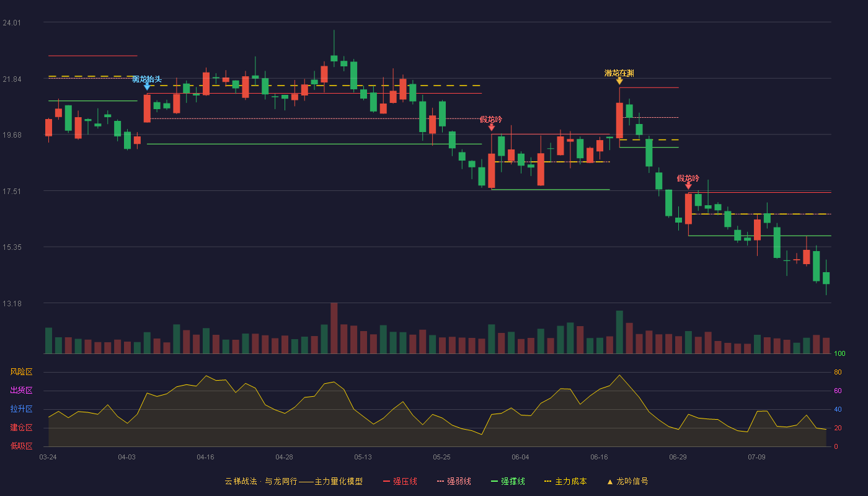This screenshot has height=496, width=868.
Task: Toggle the 主力成本 legend entry
Action: point(565,481)
